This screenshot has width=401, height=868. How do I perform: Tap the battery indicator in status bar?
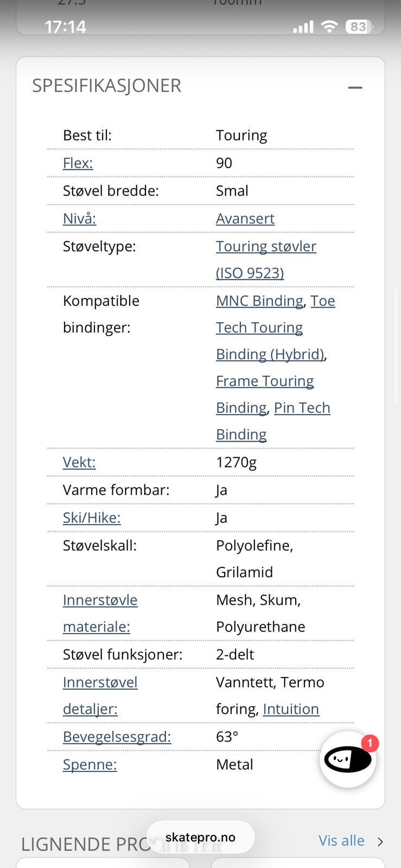point(360,27)
